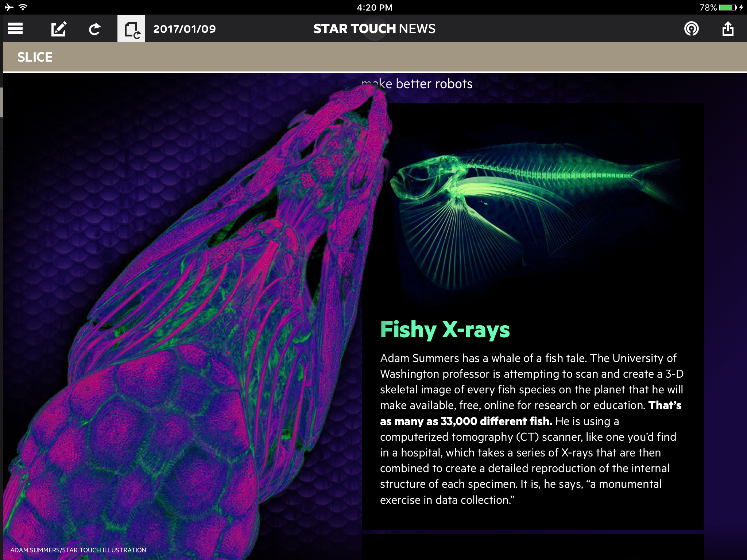Open the SLICE section header
The image size is (747, 560).
[35, 57]
